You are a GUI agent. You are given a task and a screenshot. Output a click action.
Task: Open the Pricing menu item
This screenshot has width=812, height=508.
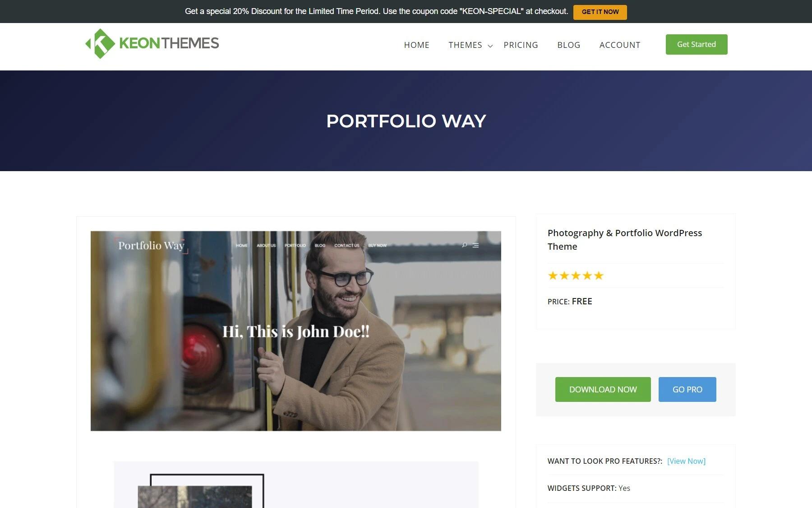pyautogui.click(x=521, y=45)
